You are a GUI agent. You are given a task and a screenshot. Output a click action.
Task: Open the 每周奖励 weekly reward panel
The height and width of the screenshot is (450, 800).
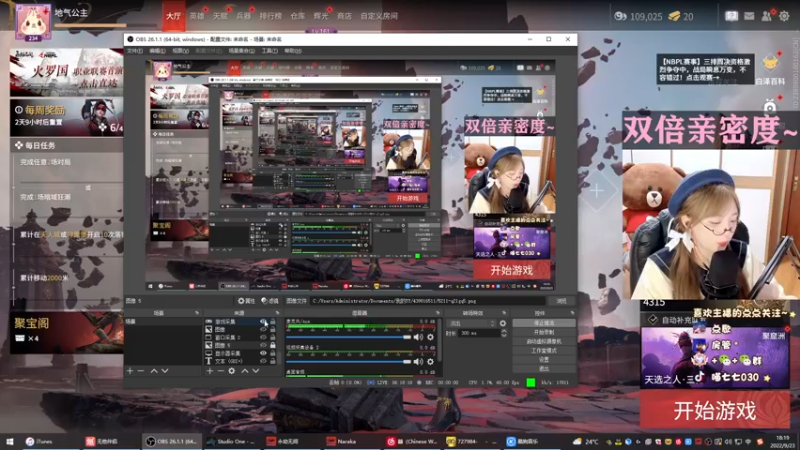(x=66, y=117)
